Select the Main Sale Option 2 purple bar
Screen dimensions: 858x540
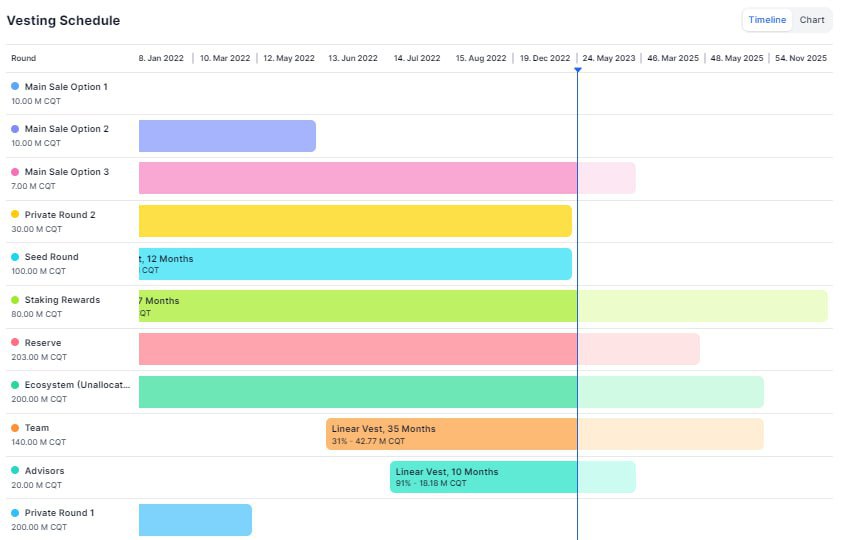tap(227, 136)
